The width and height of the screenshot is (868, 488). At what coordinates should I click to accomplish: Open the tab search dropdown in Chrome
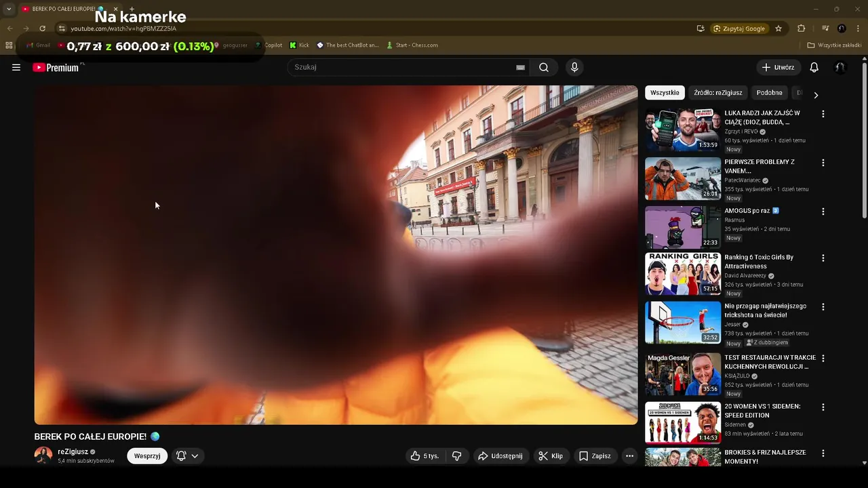pos(9,9)
